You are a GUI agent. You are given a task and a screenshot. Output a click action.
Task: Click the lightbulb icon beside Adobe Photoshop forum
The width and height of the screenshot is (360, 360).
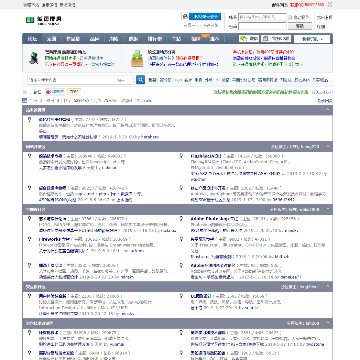click(181, 219)
